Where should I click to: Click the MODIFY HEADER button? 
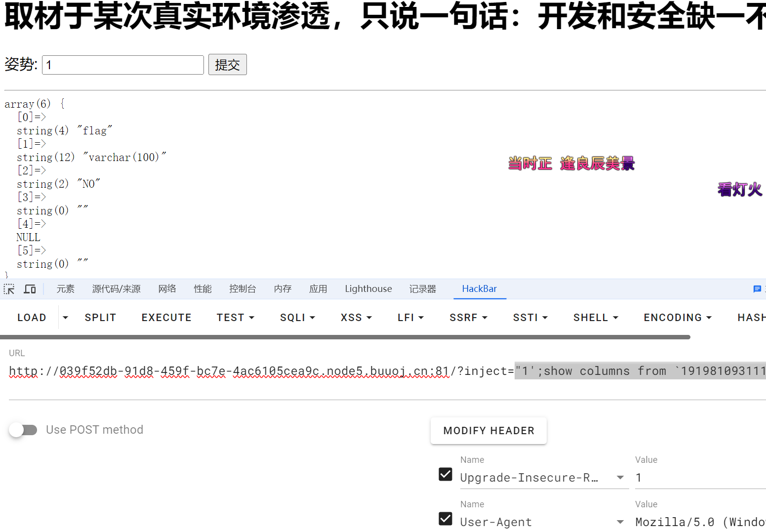(x=488, y=431)
